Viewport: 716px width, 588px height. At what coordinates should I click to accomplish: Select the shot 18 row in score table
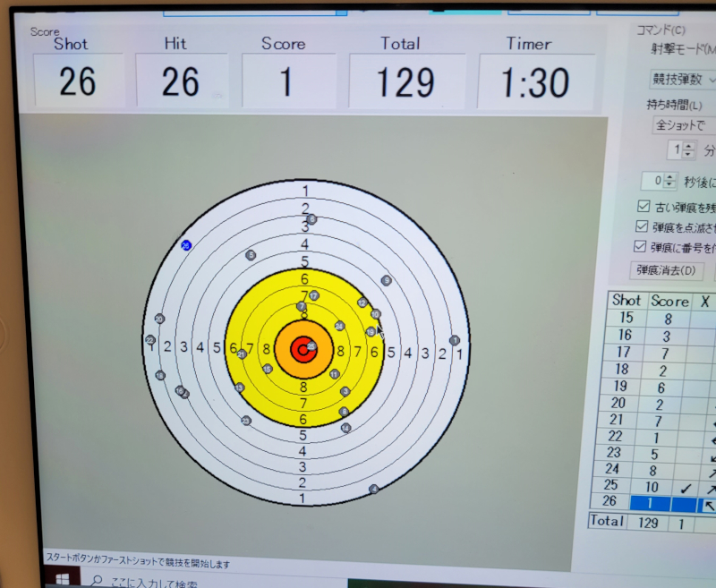661,371
